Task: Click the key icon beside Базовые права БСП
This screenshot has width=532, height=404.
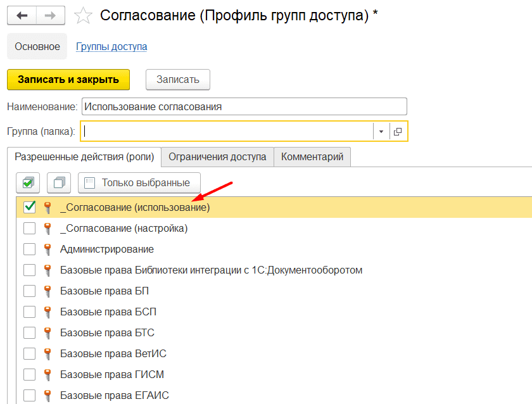Action: coord(47,312)
